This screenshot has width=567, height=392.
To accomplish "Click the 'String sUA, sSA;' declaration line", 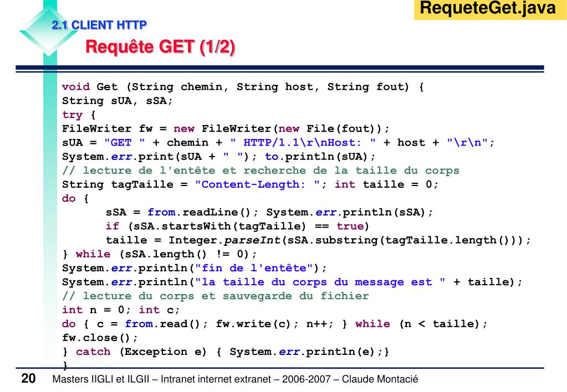I will 117,101.
